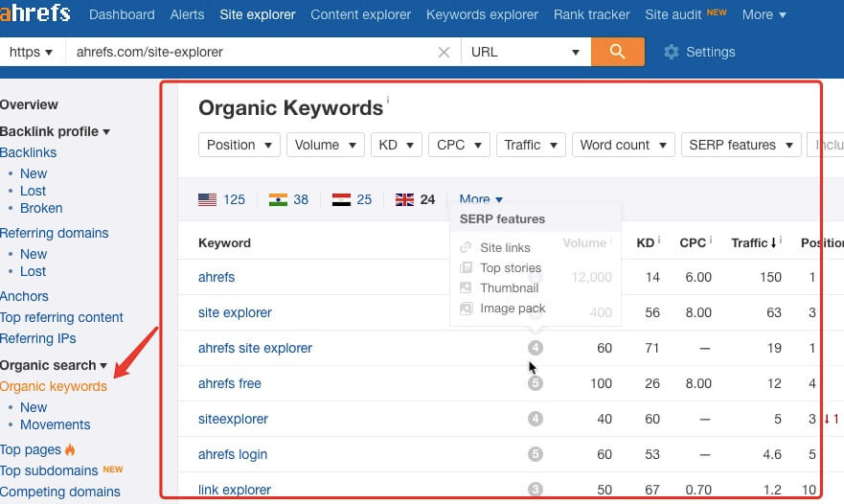Click the info icon next to Organic Keywords
The image size is (844, 504).
click(x=388, y=101)
